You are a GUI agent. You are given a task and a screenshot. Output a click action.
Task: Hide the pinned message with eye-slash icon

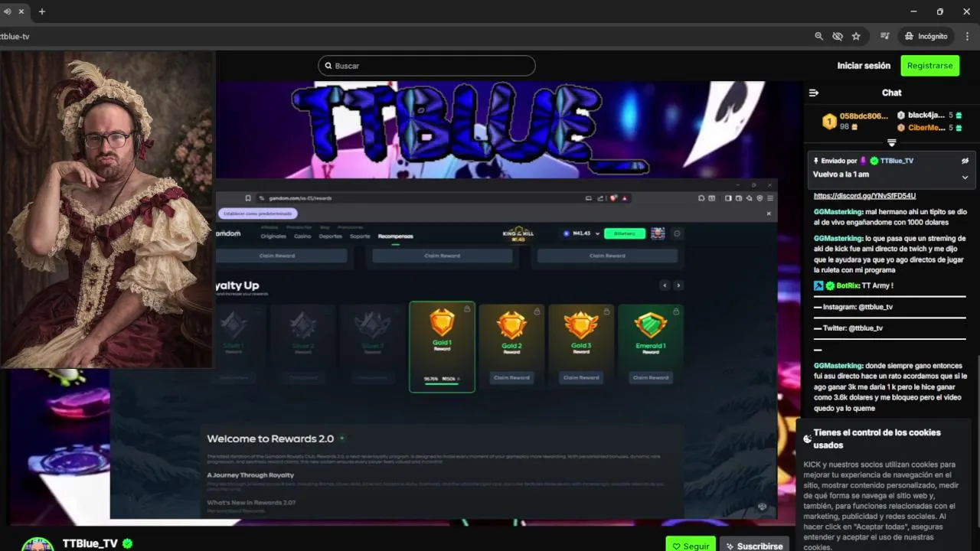[x=965, y=161]
